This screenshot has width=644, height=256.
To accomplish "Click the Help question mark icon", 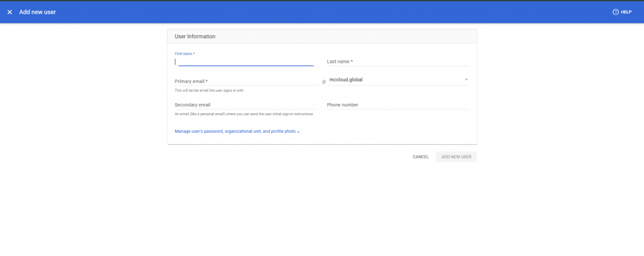I will click(616, 12).
